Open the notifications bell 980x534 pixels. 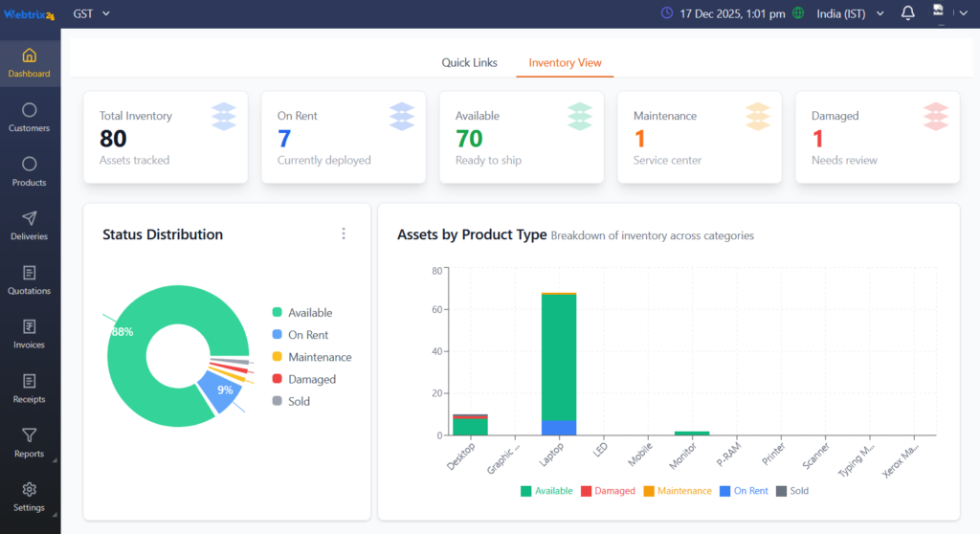point(908,13)
